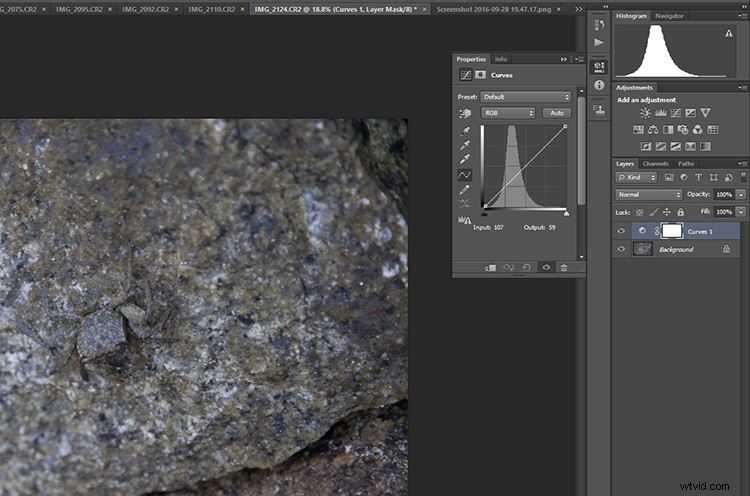Image resolution: width=750 pixels, height=496 pixels.
Task: Hide the Background layer
Action: tap(621, 249)
